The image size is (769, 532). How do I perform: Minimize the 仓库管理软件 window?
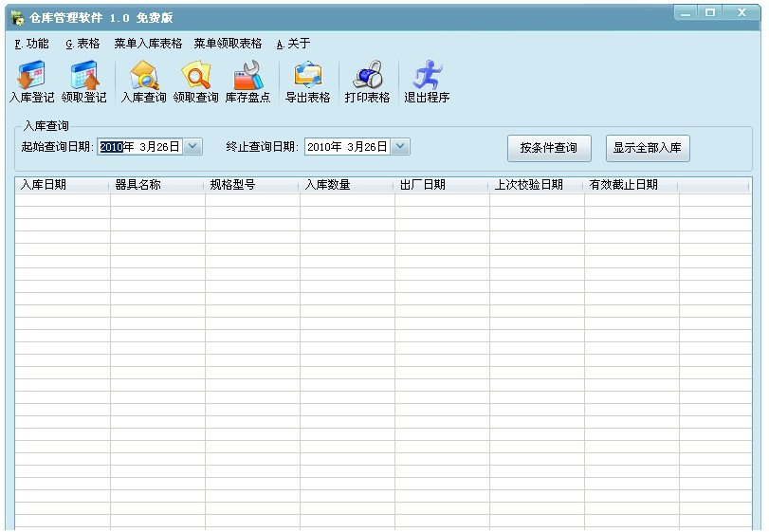point(687,12)
